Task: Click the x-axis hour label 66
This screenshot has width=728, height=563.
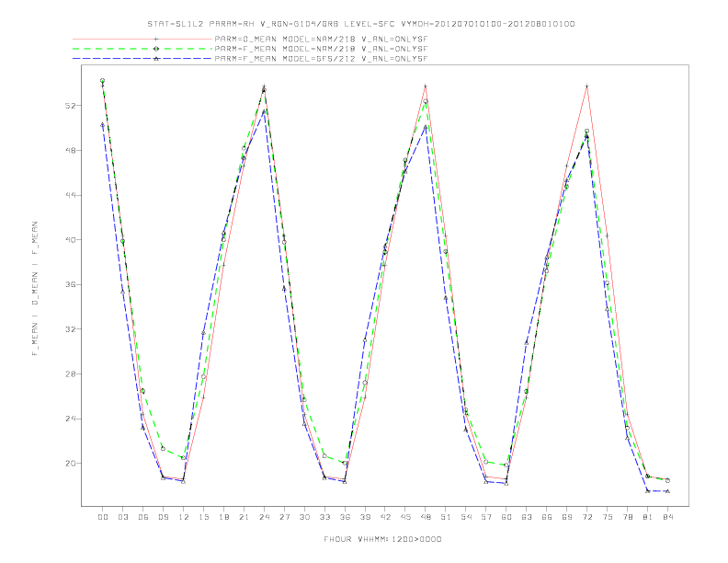Action: pyautogui.click(x=547, y=517)
